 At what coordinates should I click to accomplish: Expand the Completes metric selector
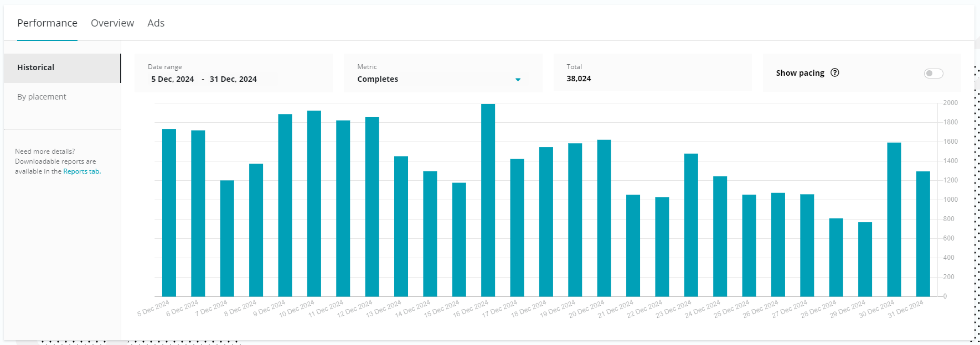[378, 79]
